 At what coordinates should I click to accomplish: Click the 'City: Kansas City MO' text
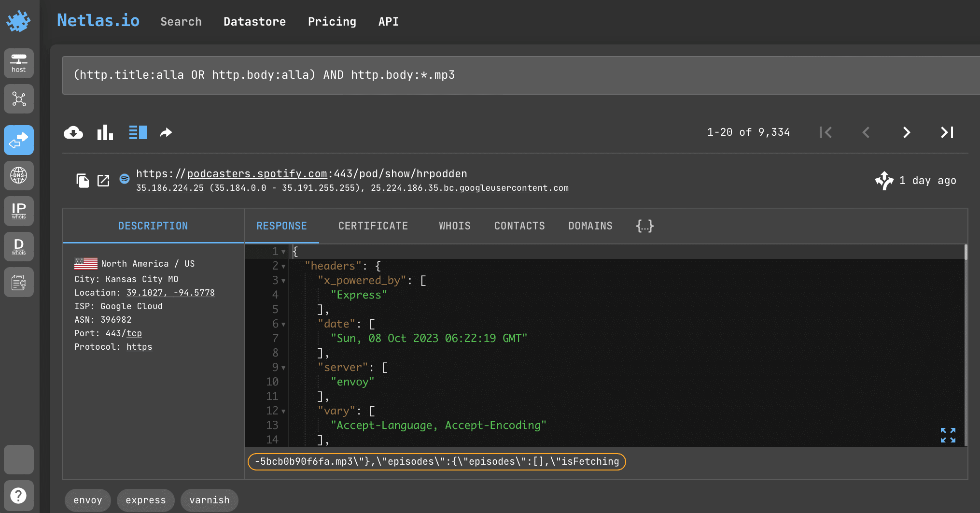point(126,279)
